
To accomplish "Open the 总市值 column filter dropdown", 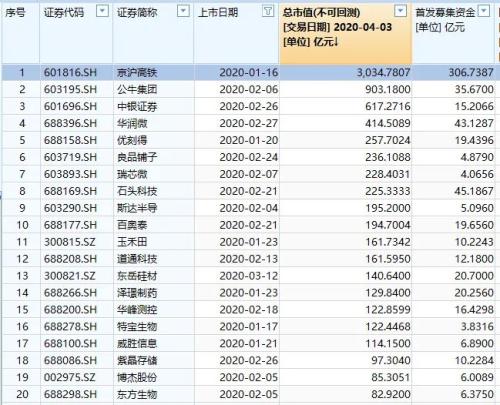I will point(400,11).
